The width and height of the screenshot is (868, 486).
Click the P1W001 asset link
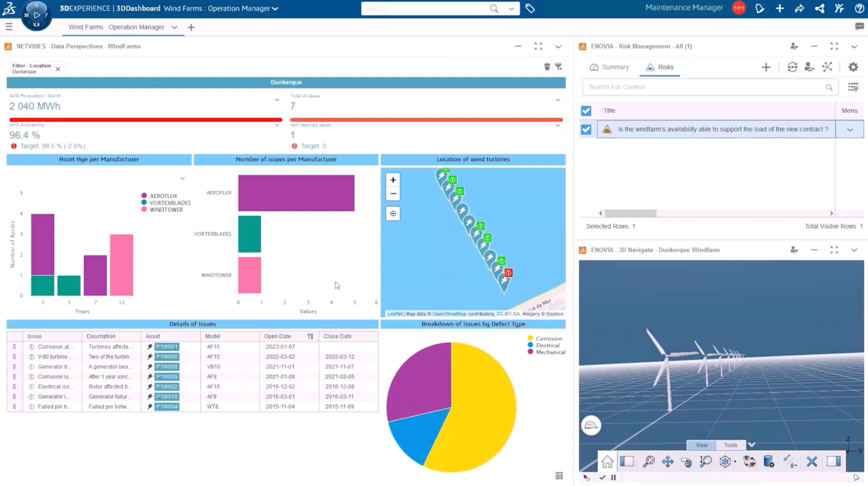click(167, 347)
